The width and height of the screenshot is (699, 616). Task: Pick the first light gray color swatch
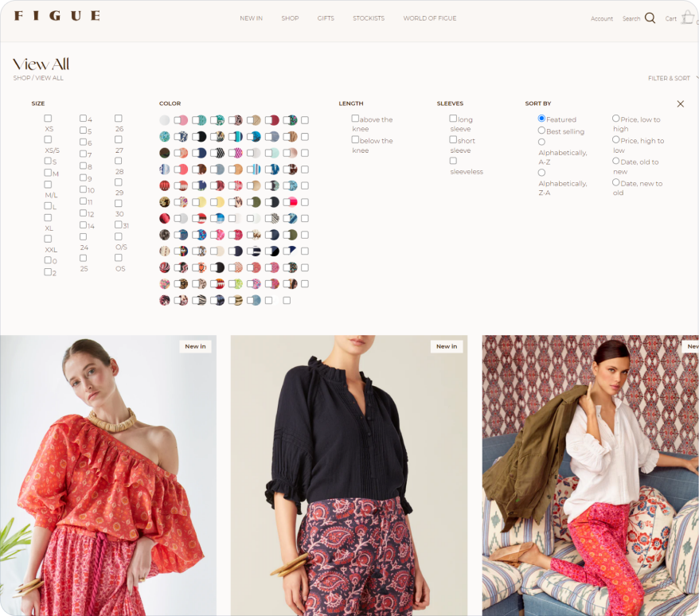(x=165, y=120)
